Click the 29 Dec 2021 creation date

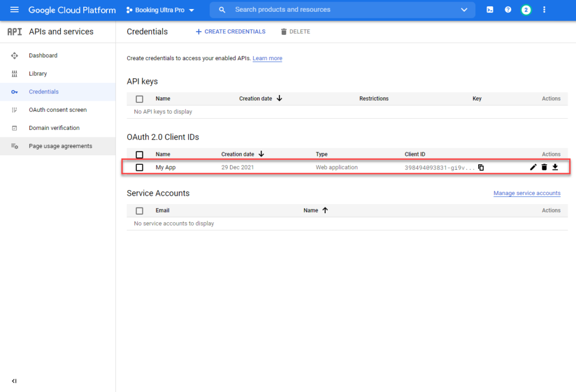tap(237, 167)
